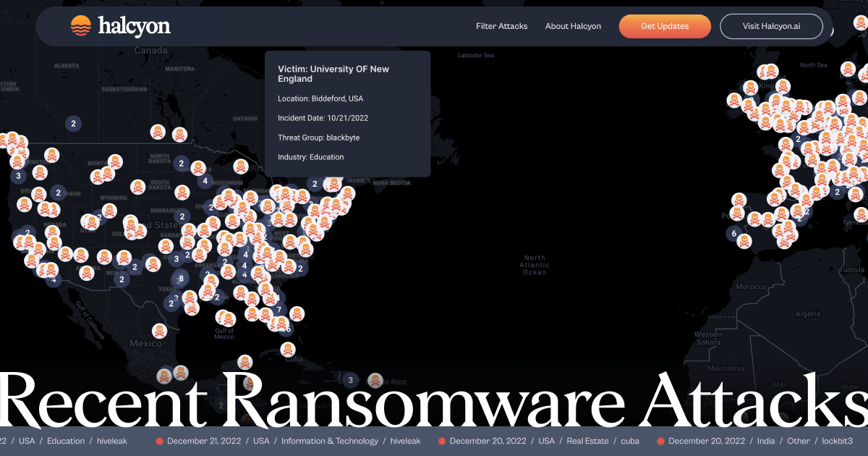Select skull marker right of North Sea label

(847, 69)
